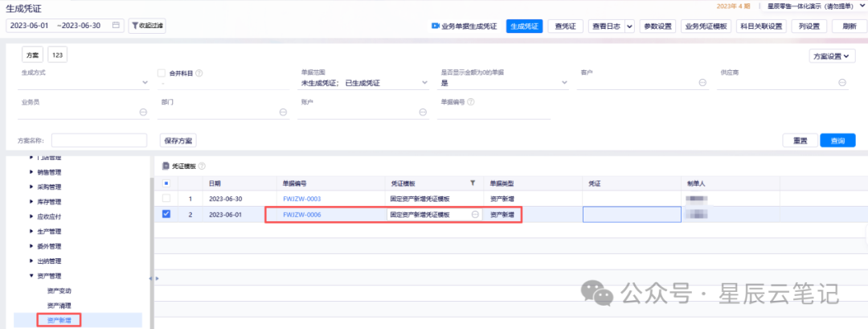Click the 供应商 lookup ellipsis icon
The width and height of the screenshot is (868, 329).
(842, 83)
